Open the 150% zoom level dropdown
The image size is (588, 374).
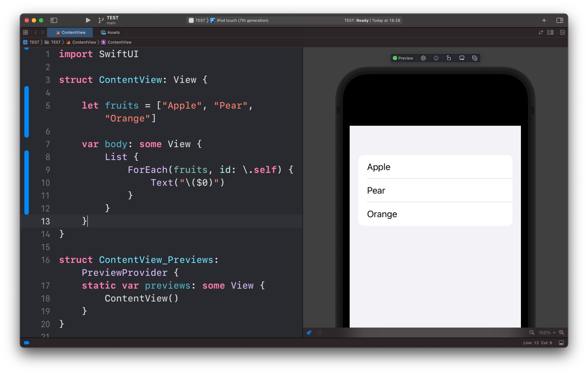547,333
